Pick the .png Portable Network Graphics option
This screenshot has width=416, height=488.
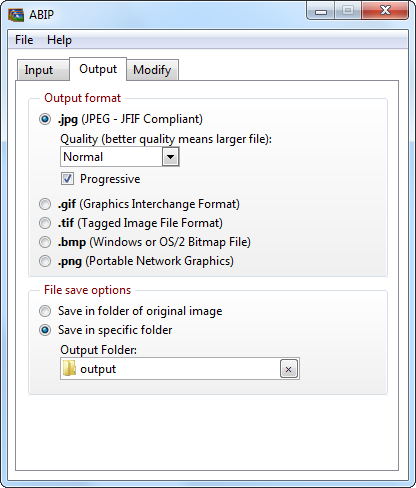45,261
